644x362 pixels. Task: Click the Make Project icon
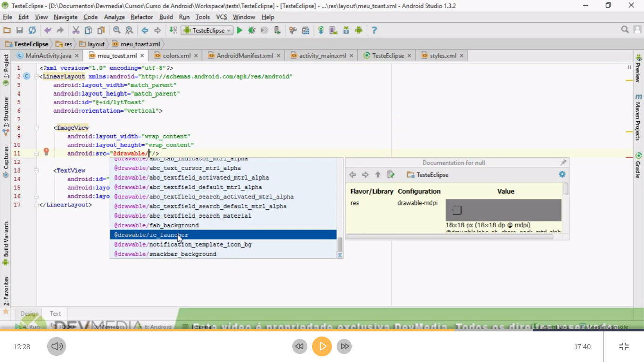173,30
